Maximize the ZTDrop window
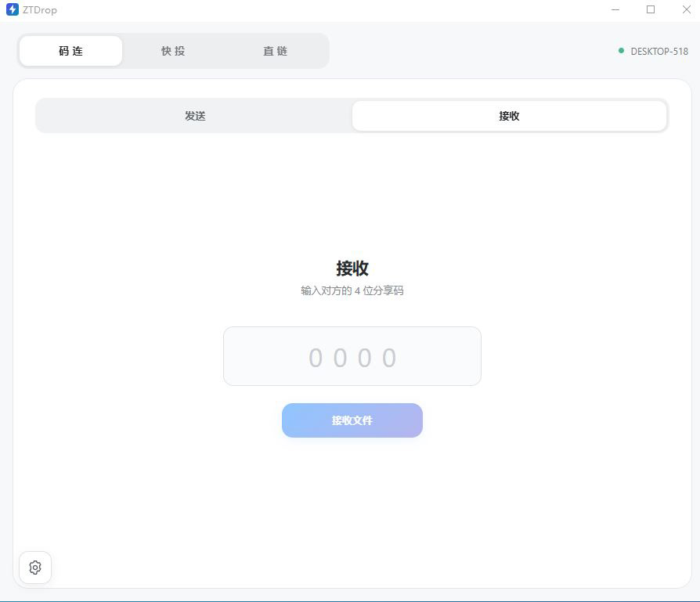This screenshot has height=602, width=700. point(651,9)
